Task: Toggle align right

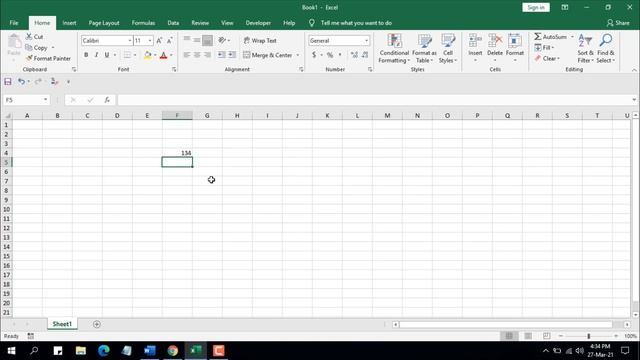Action: 207,55
